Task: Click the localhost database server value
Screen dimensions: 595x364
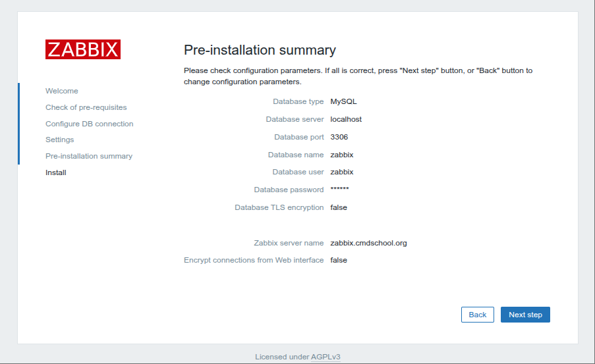Action: [x=346, y=119]
